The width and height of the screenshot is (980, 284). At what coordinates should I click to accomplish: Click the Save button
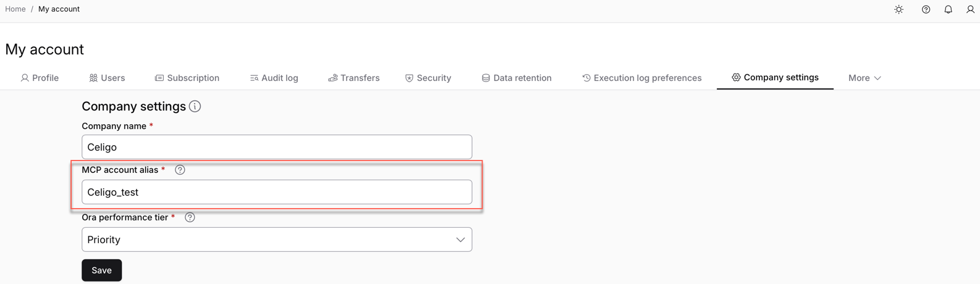[101, 270]
